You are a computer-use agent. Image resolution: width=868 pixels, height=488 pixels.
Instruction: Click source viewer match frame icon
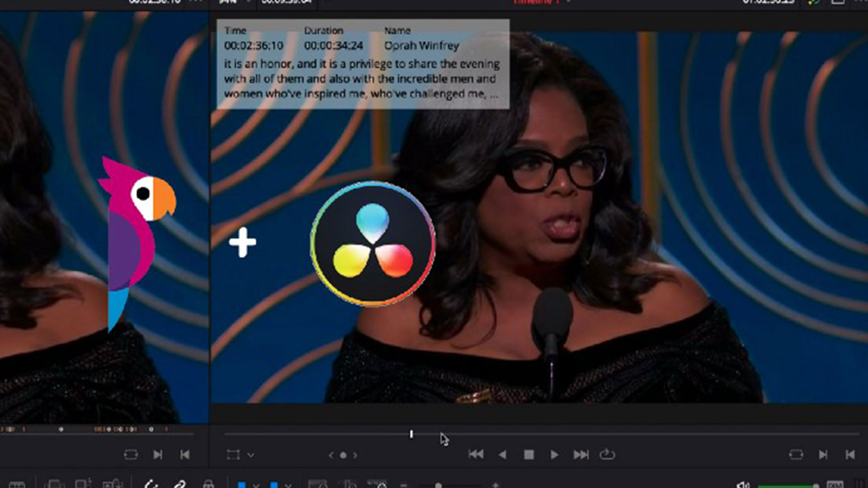coord(131,455)
